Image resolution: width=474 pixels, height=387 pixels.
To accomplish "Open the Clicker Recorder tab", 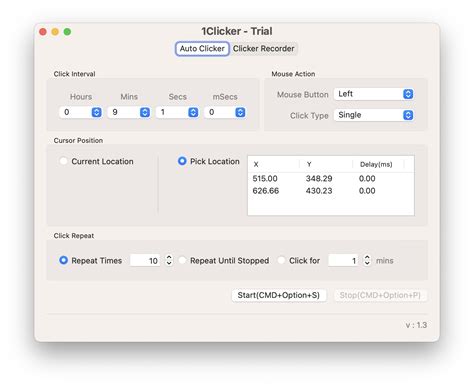I will (263, 49).
